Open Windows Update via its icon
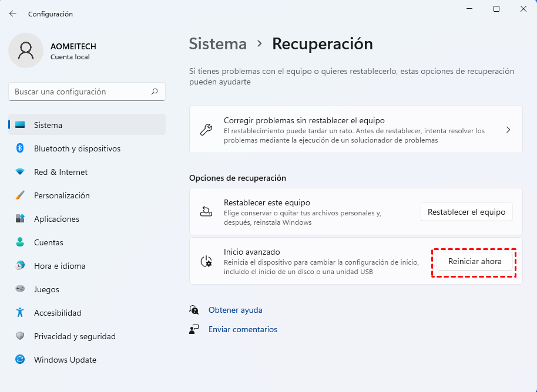The width and height of the screenshot is (537, 392). 19,360
